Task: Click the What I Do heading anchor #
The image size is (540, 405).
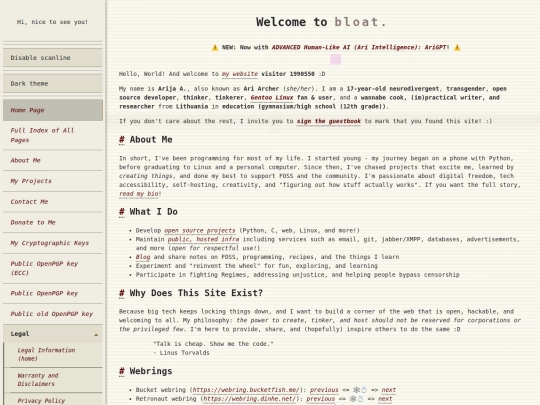Action: [x=122, y=212]
